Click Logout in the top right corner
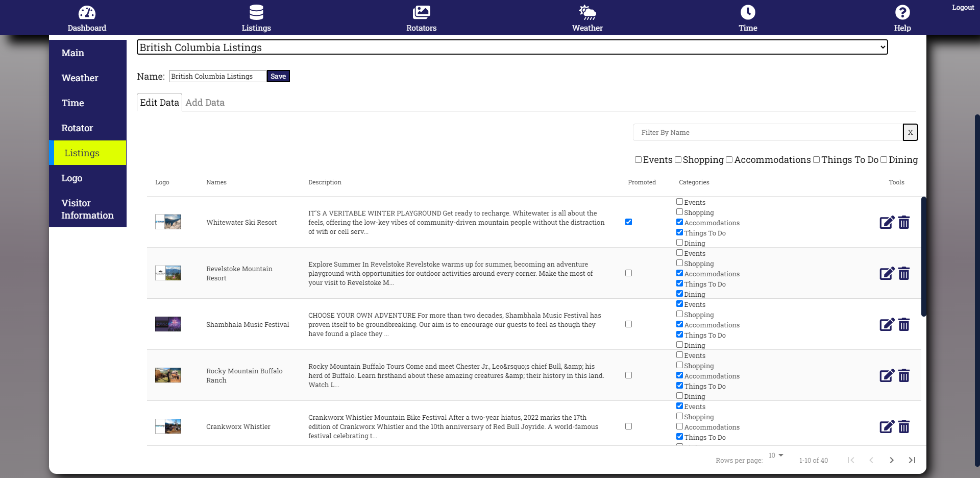The width and height of the screenshot is (980, 478). [x=963, y=7]
